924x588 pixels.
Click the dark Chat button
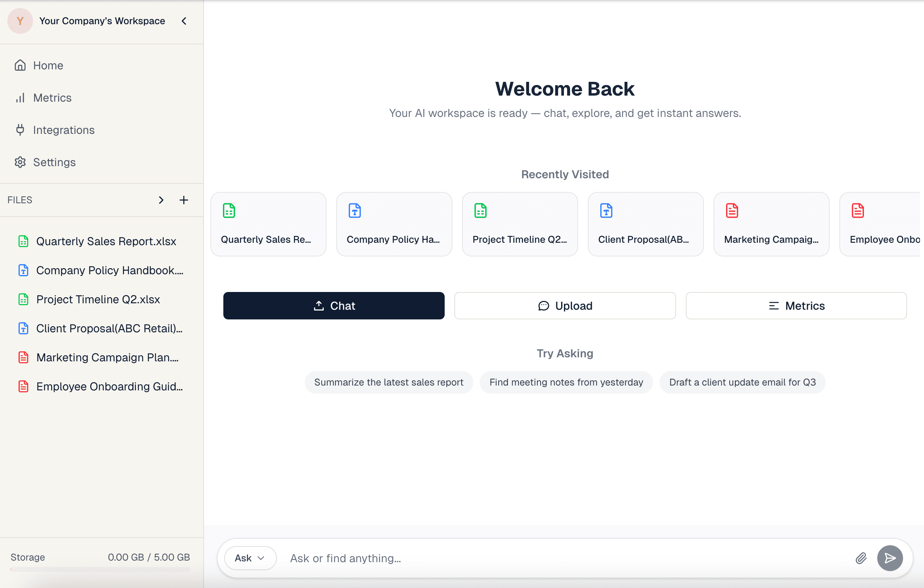click(334, 306)
